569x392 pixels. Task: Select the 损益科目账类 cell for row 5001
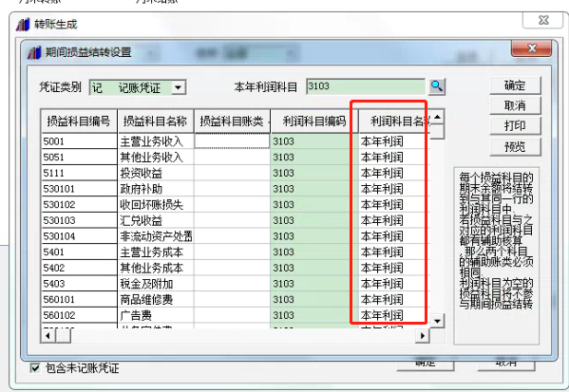[232, 141]
